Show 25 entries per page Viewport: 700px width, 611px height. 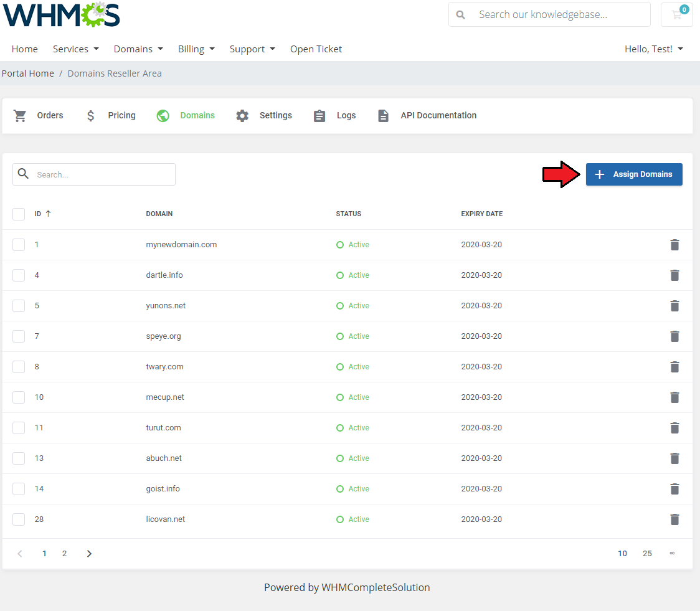(x=647, y=554)
